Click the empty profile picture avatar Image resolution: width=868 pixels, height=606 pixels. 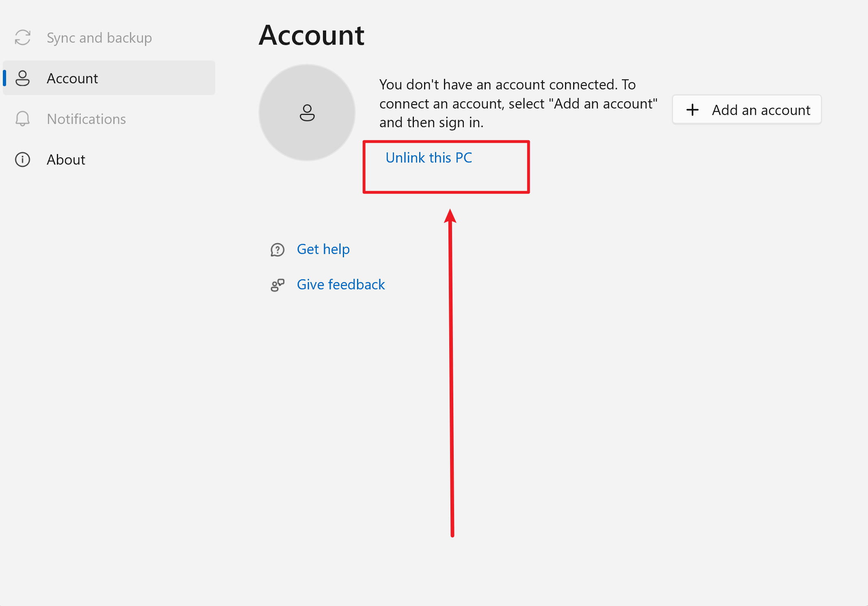click(x=307, y=113)
